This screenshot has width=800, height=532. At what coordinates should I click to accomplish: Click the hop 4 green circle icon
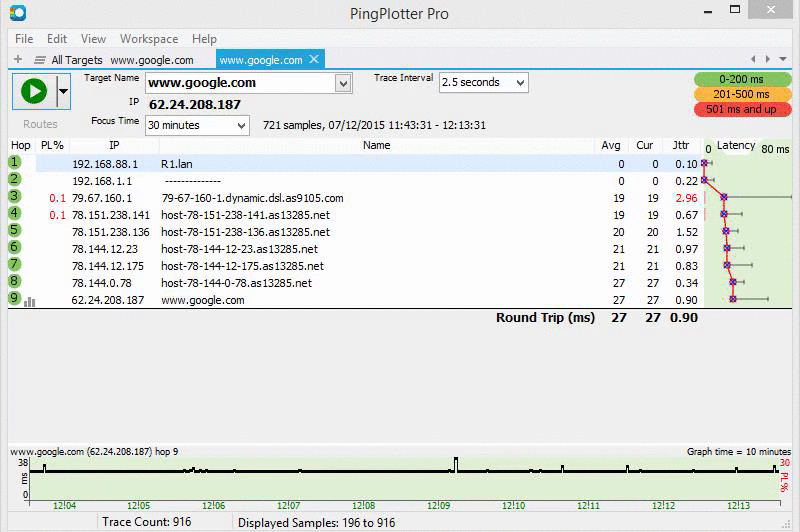pyautogui.click(x=15, y=213)
